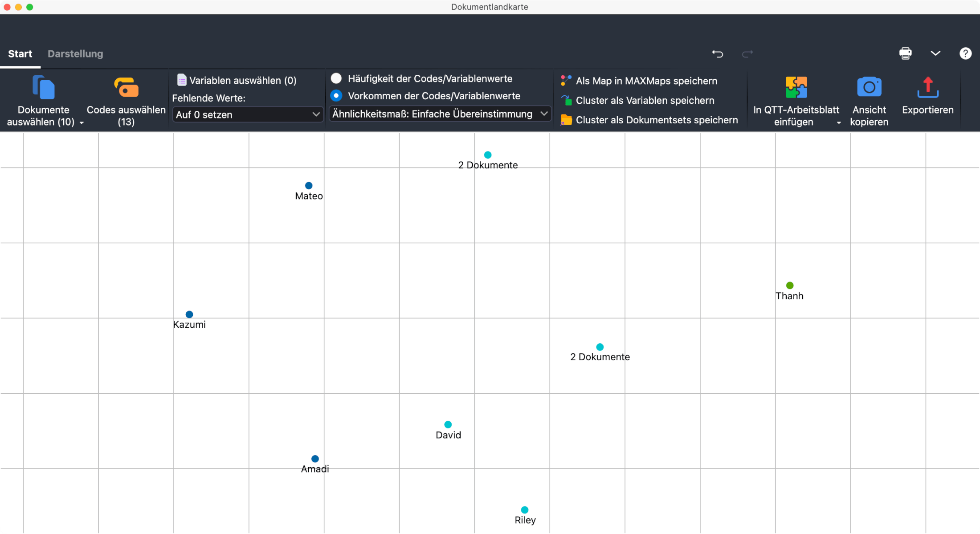Viewport: 980px width, 534px height.
Task: Open help via question mark icon
Action: tap(965, 53)
